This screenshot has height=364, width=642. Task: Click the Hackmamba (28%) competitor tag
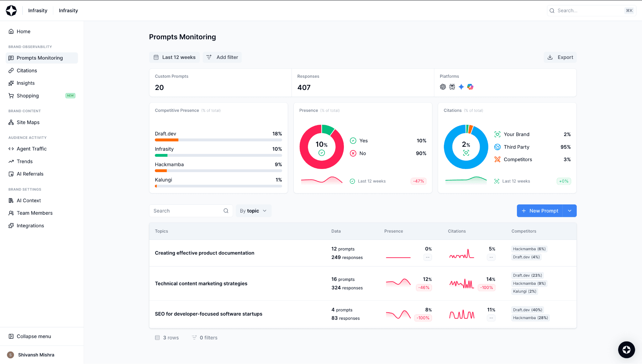(x=530, y=318)
